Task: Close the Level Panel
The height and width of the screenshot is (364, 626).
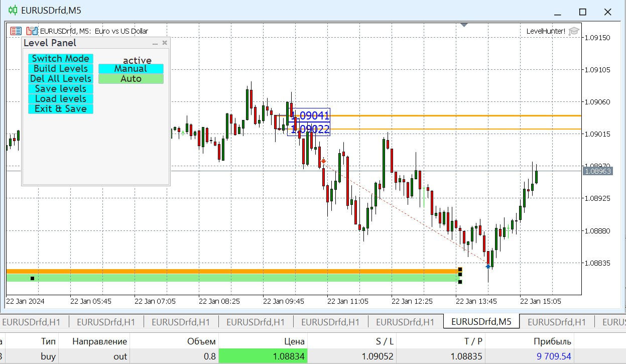Action: point(165,43)
